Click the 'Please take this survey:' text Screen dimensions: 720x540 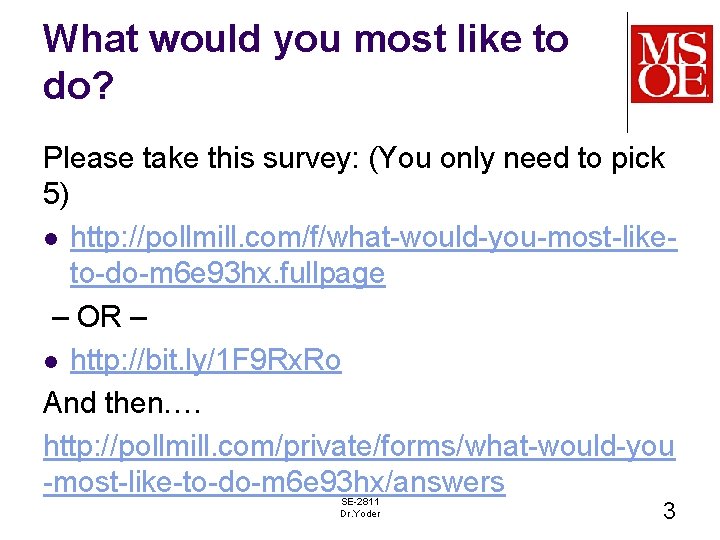(x=201, y=159)
